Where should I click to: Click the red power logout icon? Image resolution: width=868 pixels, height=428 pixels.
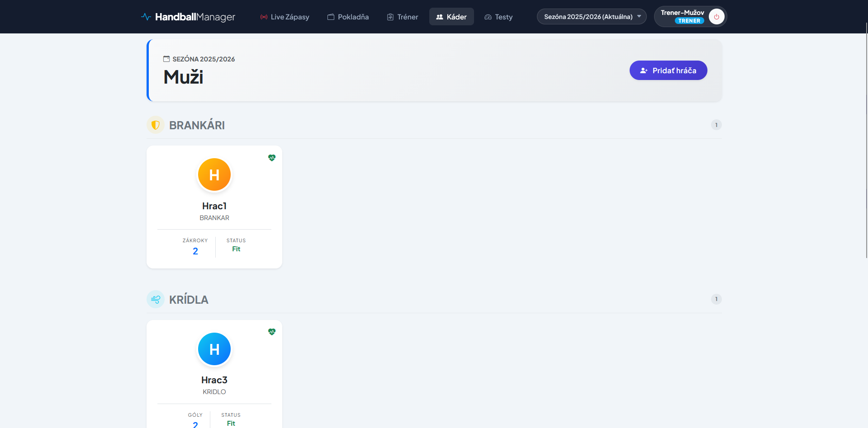(716, 17)
